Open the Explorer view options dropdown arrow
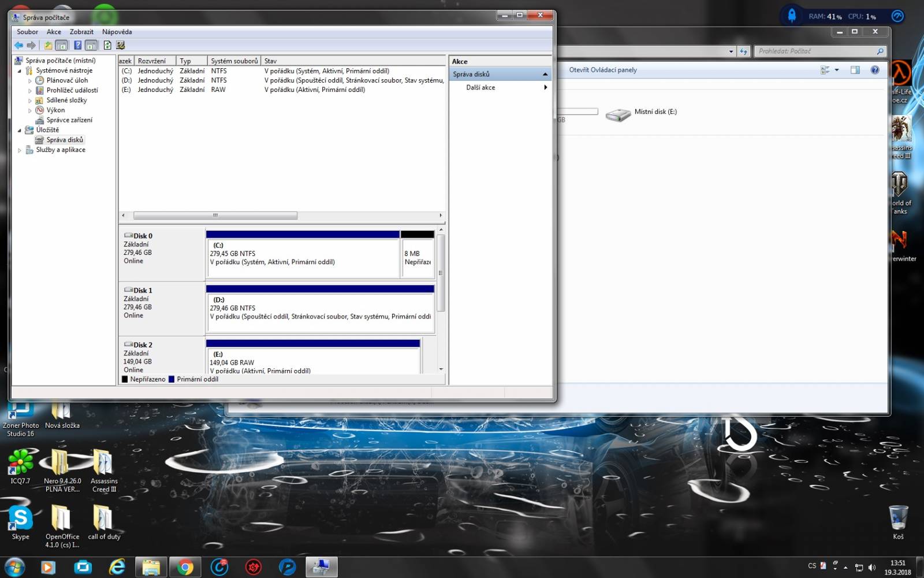The image size is (924, 578). (x=837, y=70)
